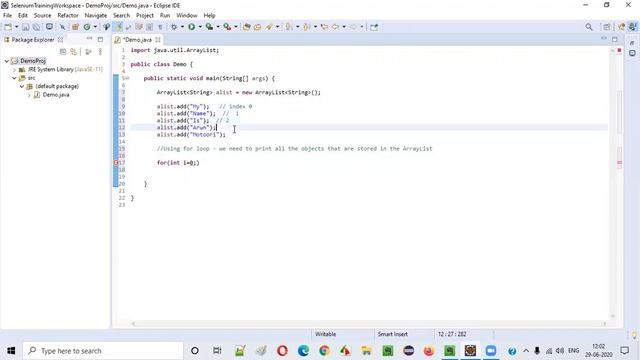Screen dimensions: 640x360
Task: Click the Coverage run icon
Action: point(209,27)
